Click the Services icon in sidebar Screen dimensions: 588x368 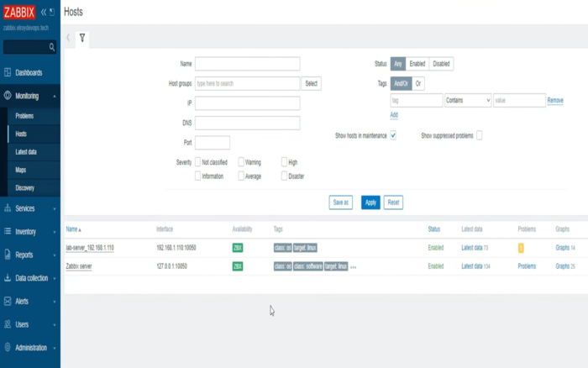[8, 208]
